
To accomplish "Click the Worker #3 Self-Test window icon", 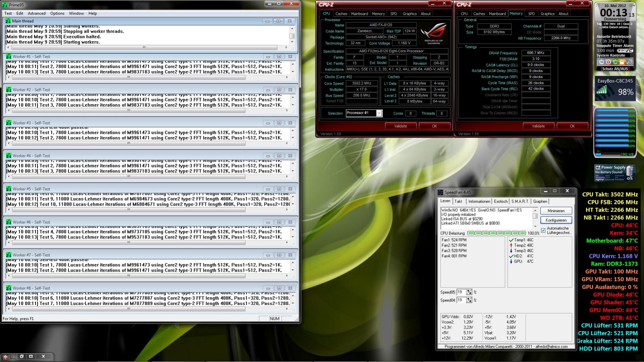I will pos(9,123).
